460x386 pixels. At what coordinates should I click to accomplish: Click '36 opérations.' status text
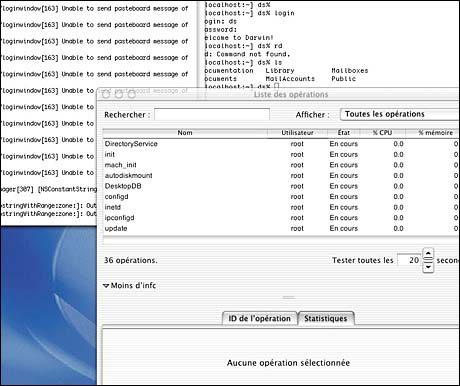pyautogui.click(x=131, y=260)
